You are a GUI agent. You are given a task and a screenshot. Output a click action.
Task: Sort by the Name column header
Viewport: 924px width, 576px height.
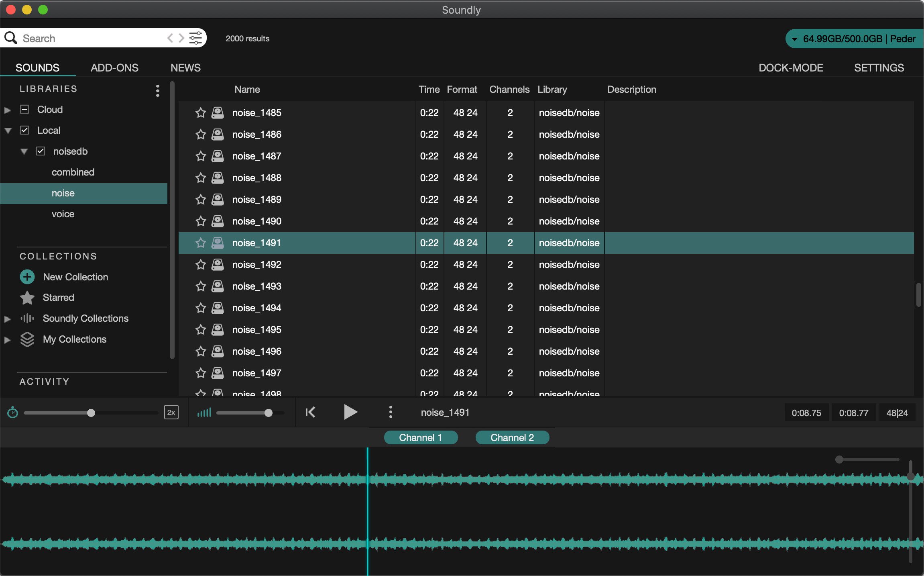pyautogui.click(x=247, y=89)
